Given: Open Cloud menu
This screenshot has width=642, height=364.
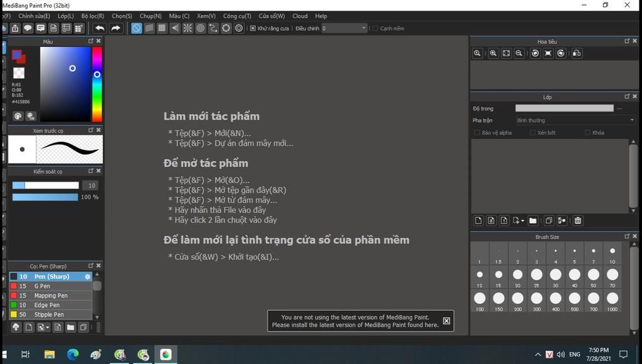Looking at the screenshot, I should pos(300,16).
